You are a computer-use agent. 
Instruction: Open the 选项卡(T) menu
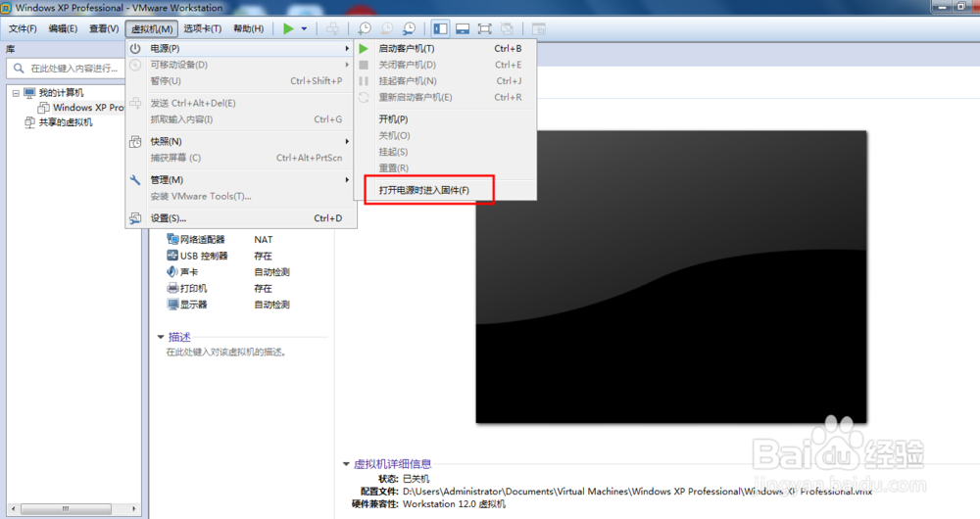203,28
